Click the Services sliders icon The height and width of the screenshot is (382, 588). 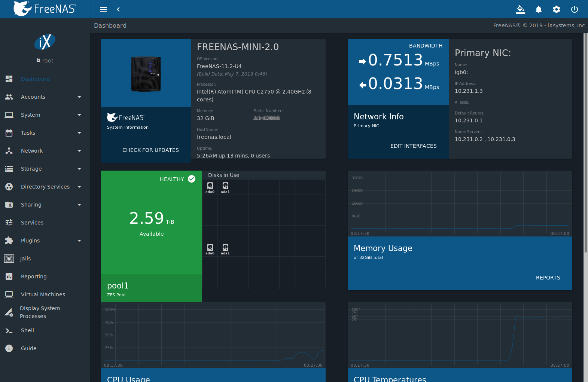(9, 223)
